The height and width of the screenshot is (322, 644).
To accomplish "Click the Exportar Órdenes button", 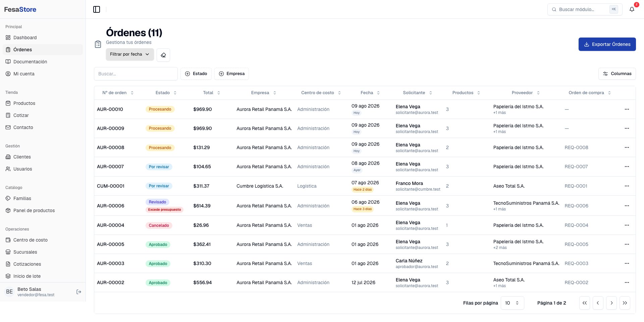I will [x=607, y=44].
